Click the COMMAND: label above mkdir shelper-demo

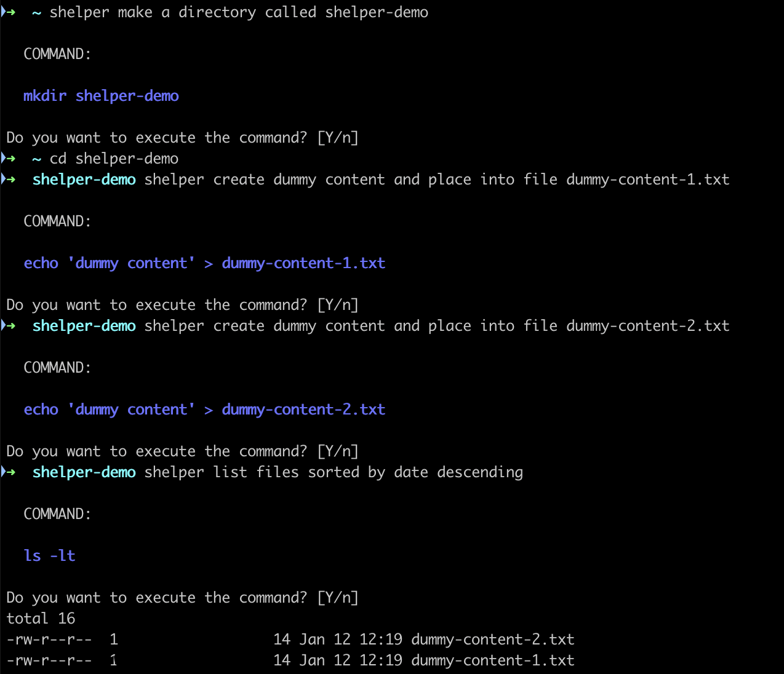coord(57,54)
